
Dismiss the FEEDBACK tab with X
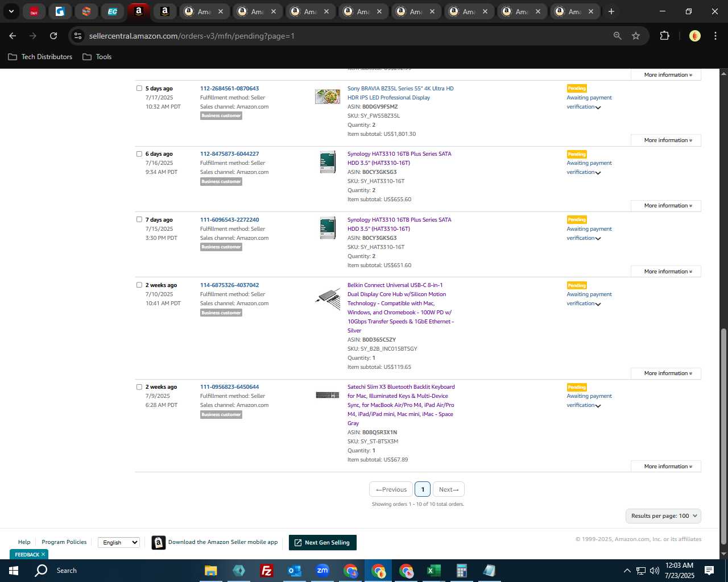(43, 554)
